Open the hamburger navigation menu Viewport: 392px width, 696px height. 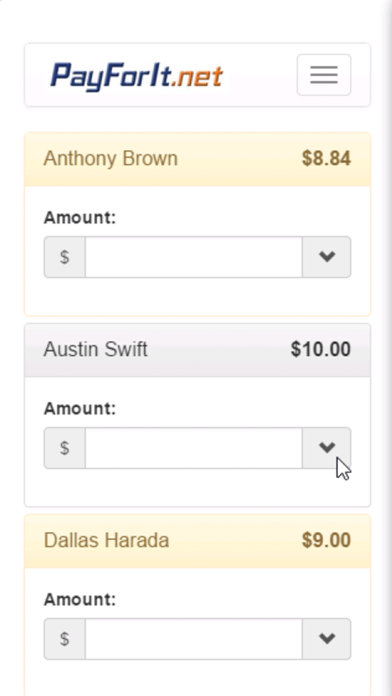coord(324,75)
